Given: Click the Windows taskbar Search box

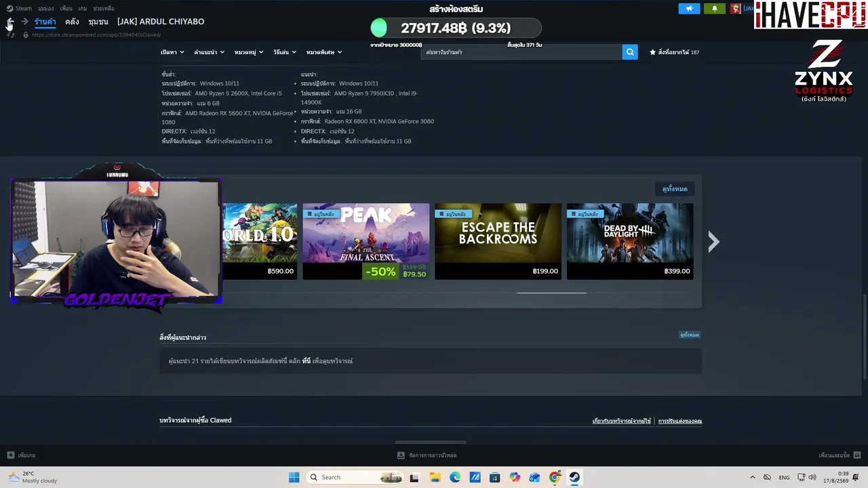Looking at the screenshot, I should click(354, 477).
